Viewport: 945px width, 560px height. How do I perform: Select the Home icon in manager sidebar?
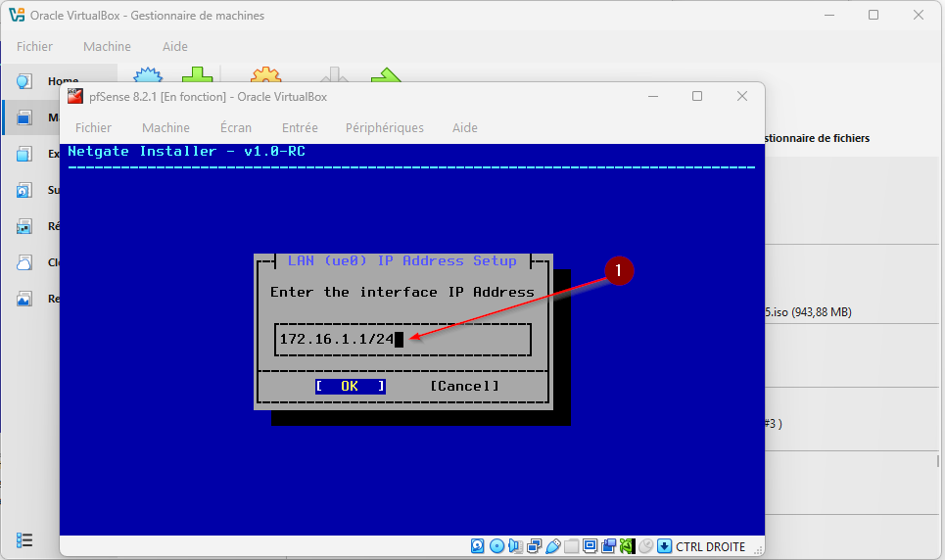coord(24,81)
